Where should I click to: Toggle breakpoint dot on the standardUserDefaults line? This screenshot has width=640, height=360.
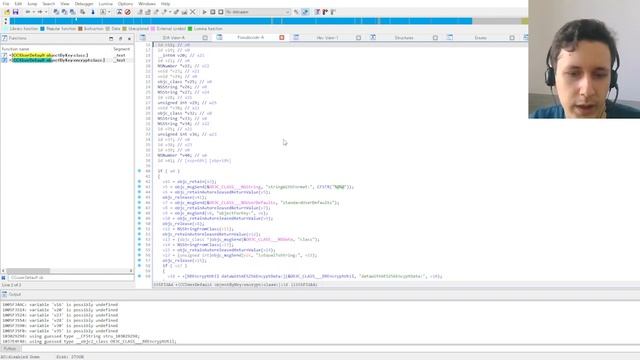tap(139, 202)
